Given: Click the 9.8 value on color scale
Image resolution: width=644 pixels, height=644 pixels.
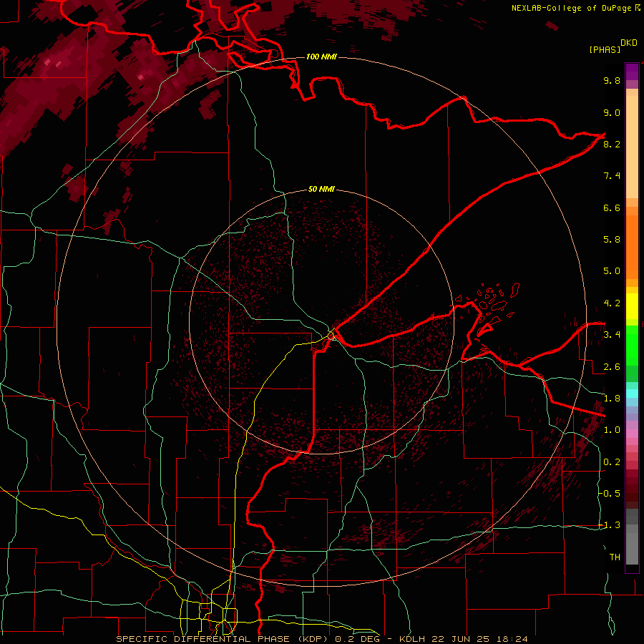Looking at the screenshot, I should pos(612,80).
